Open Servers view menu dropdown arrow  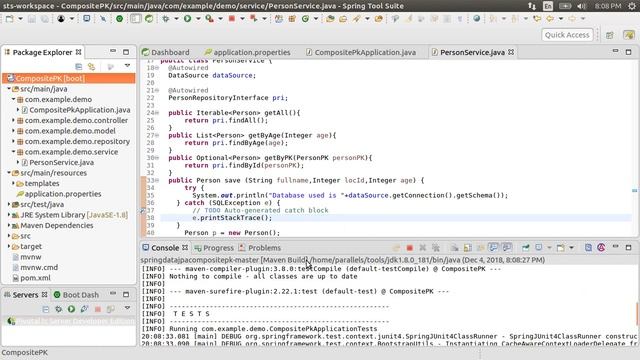click(127, 308)
